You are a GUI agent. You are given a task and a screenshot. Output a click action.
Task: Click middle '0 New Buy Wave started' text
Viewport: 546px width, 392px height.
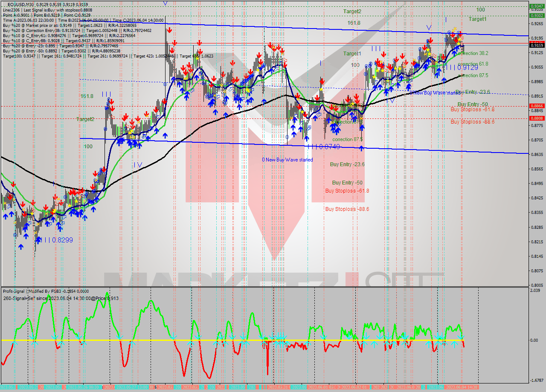point(287,160)
